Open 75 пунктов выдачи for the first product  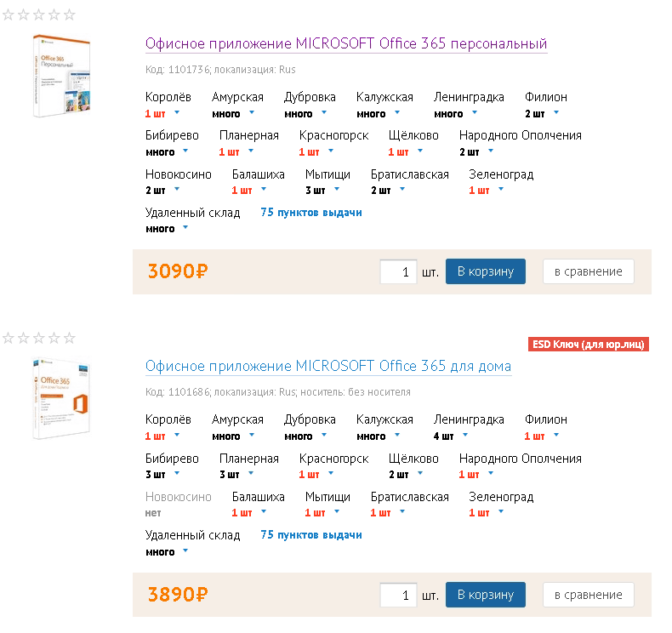[311, 213]
